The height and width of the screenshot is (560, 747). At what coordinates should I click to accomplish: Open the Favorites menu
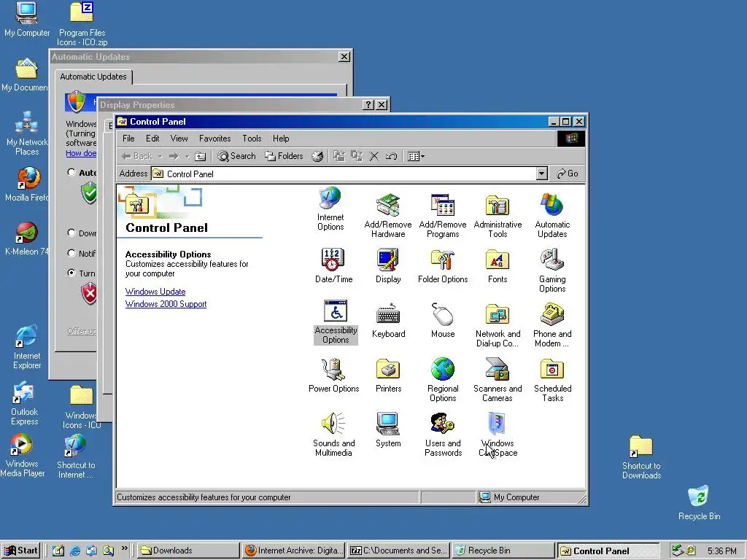215,139
